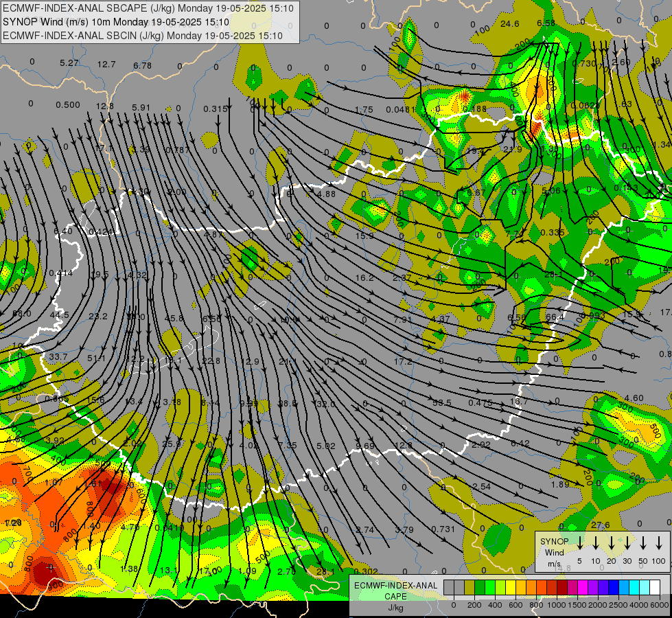
Task: Click the 45.8 value on the map
Action: [174, 318]
